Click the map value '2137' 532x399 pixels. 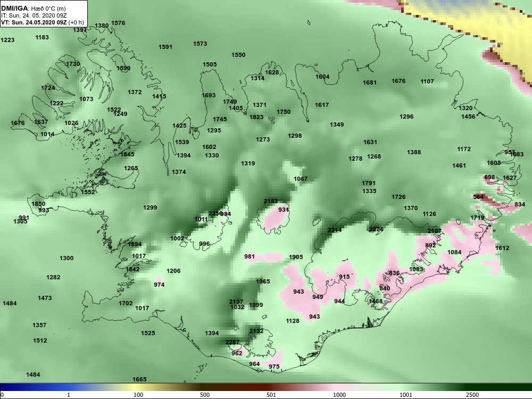(x=236, y=302)
